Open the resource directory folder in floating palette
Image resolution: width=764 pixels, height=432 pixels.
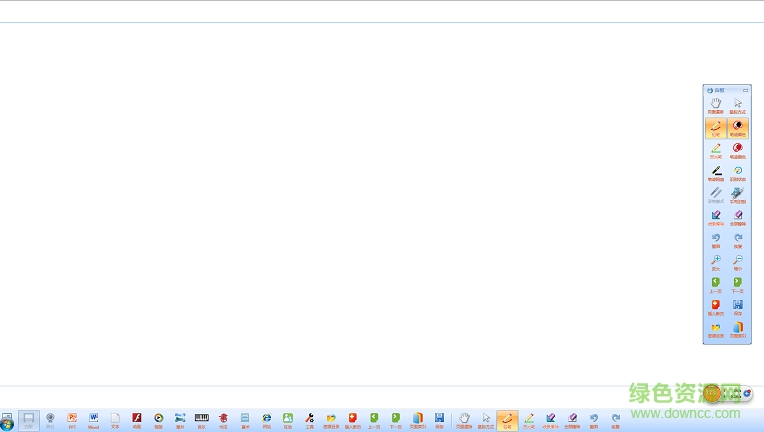coord(716,330)
